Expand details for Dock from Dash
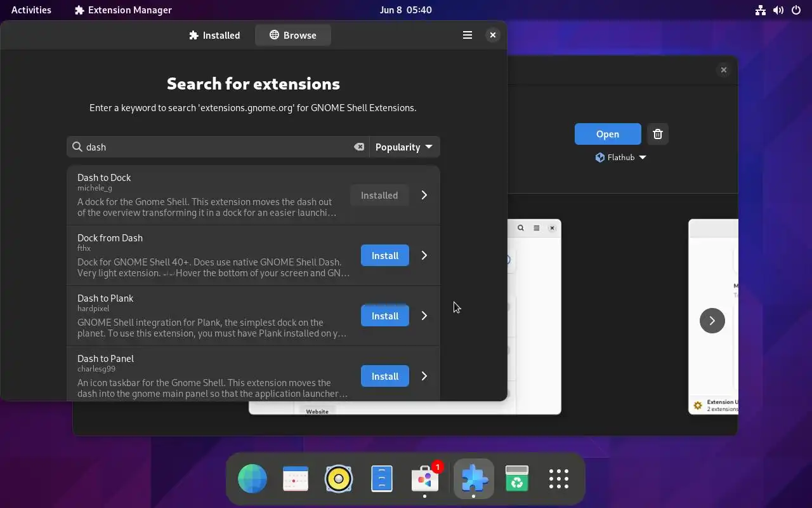The image size is (812, 508). point(424,255)
